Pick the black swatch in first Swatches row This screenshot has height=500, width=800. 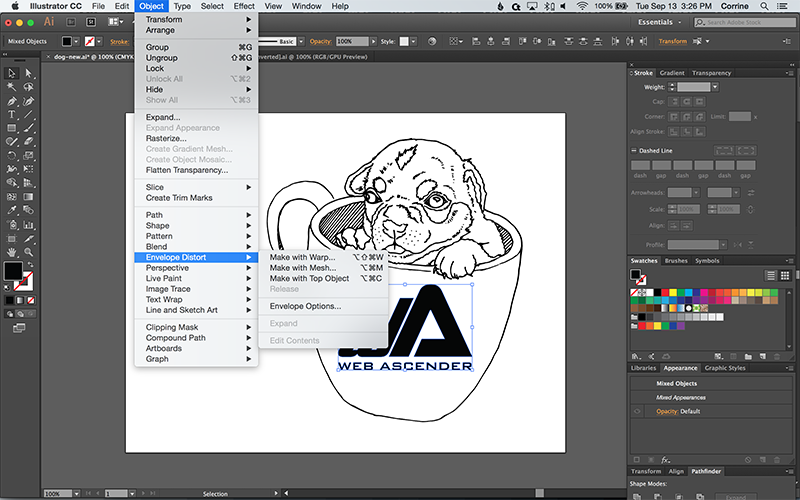(658, 293)
